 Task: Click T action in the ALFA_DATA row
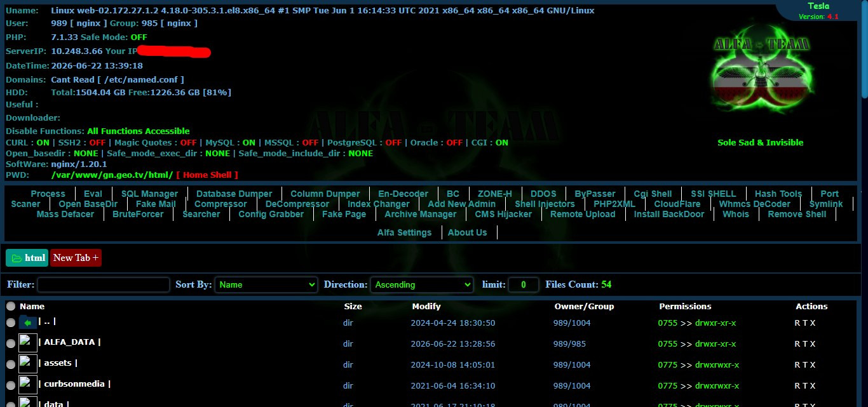point(805,344)
